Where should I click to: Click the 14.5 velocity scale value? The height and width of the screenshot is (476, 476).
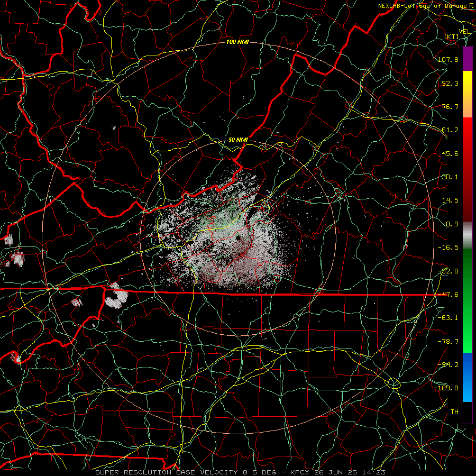click(x=450, y=200)
